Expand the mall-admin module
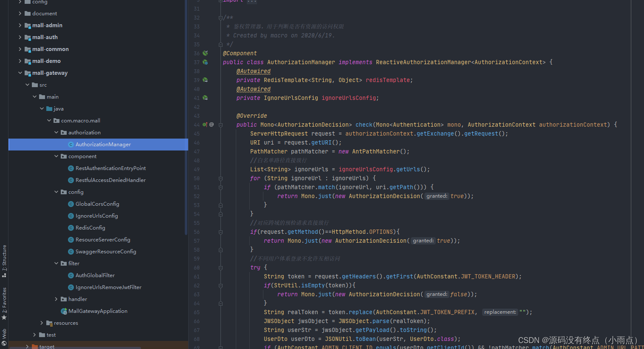The image size is (644, 349). [20, 26]
